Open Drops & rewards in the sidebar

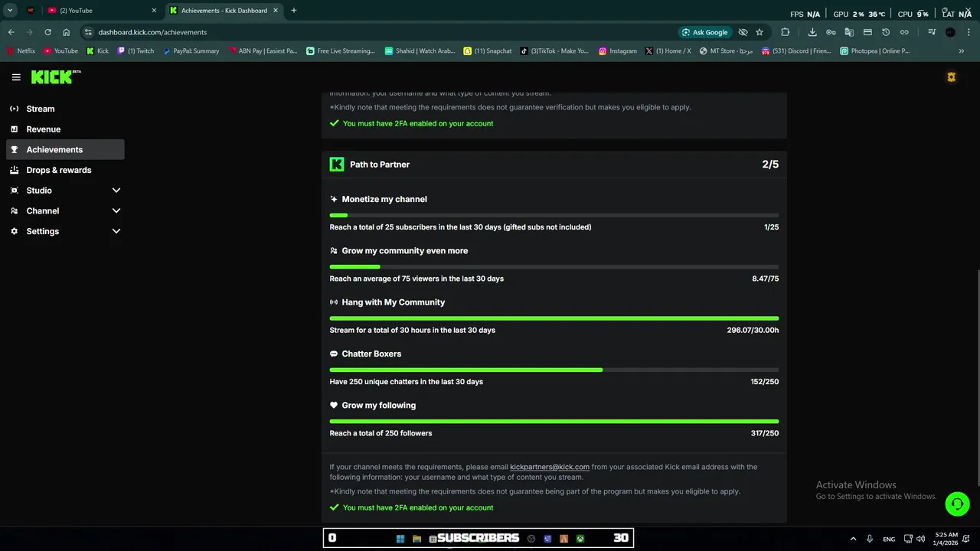point(65,170)
